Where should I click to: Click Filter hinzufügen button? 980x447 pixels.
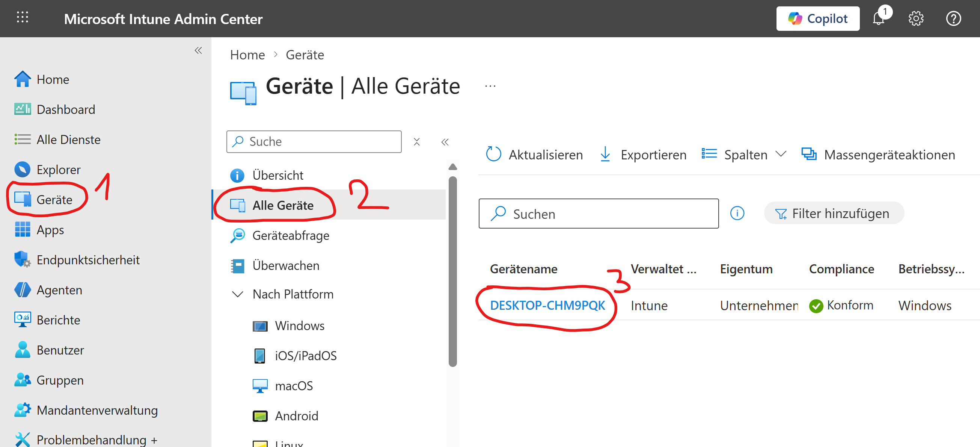[834, 213]
